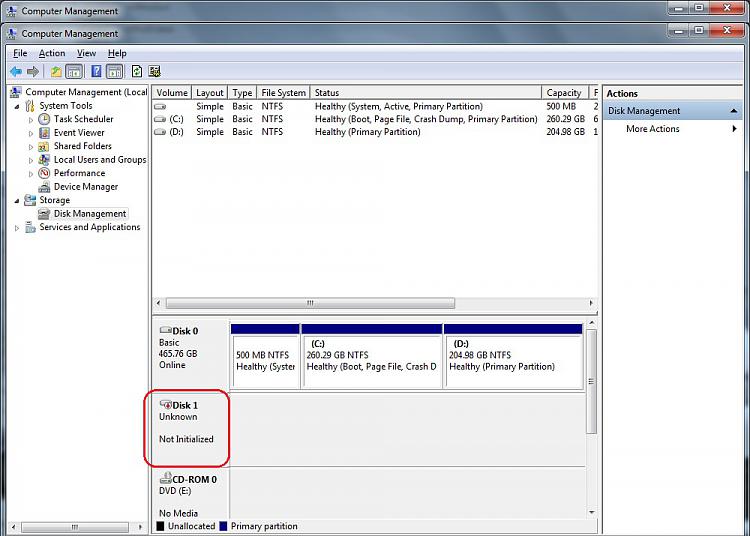Image resolution: width=750 pixels, height=536 pixels.
Task: Expand the Shared Folders node
Action: (x=31, y=147)
